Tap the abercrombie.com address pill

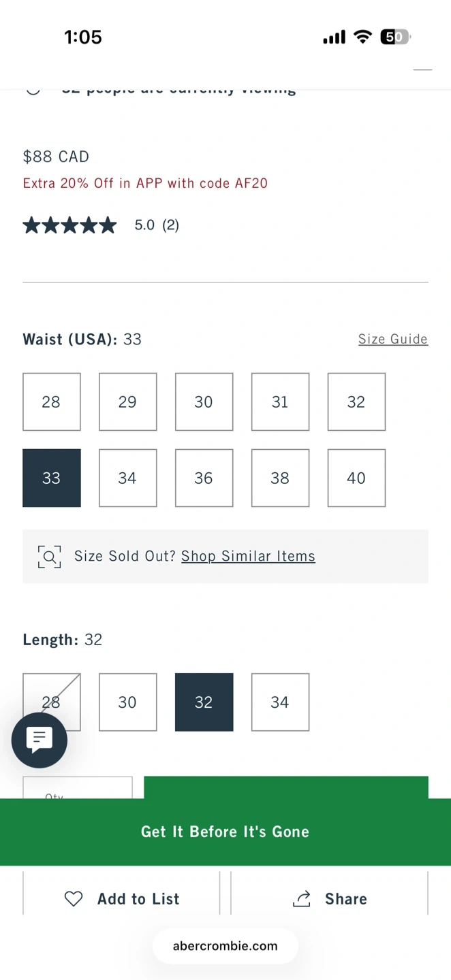click(226, 946)
